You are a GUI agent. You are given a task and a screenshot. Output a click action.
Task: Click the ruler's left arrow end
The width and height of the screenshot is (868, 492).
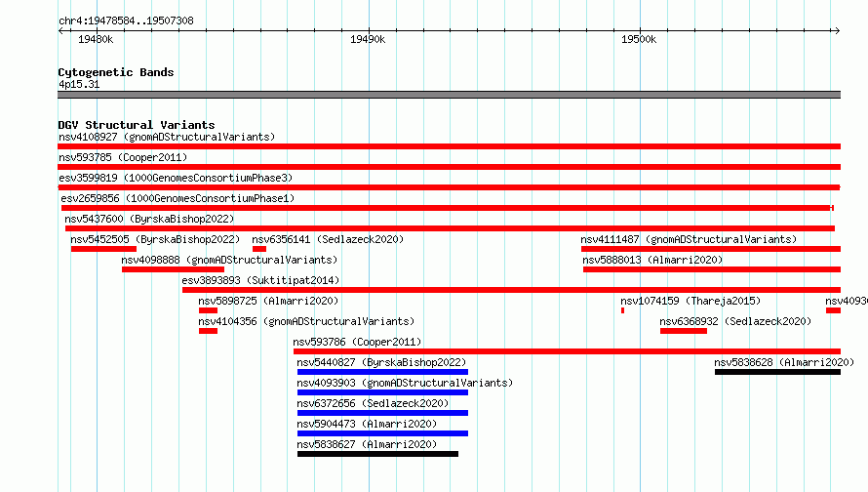click(60, 30)
